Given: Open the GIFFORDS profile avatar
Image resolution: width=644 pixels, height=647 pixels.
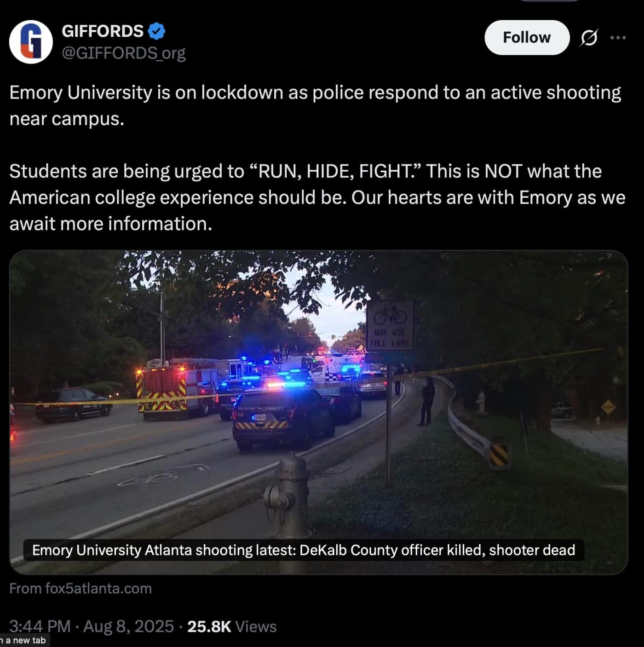Looking at the screenshot, I should coord(31,42).
